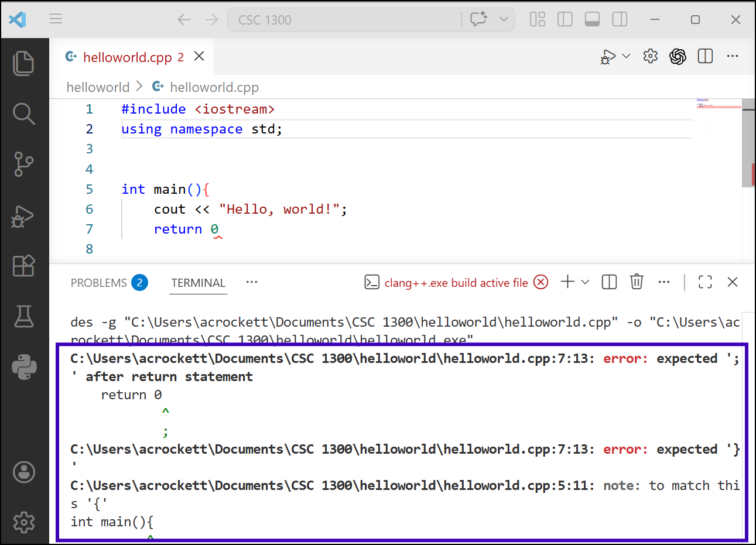This screenshot has height=545, width=756.
Task: Open the new terminal launch profile dropdown
Action: tap(585, 282)
